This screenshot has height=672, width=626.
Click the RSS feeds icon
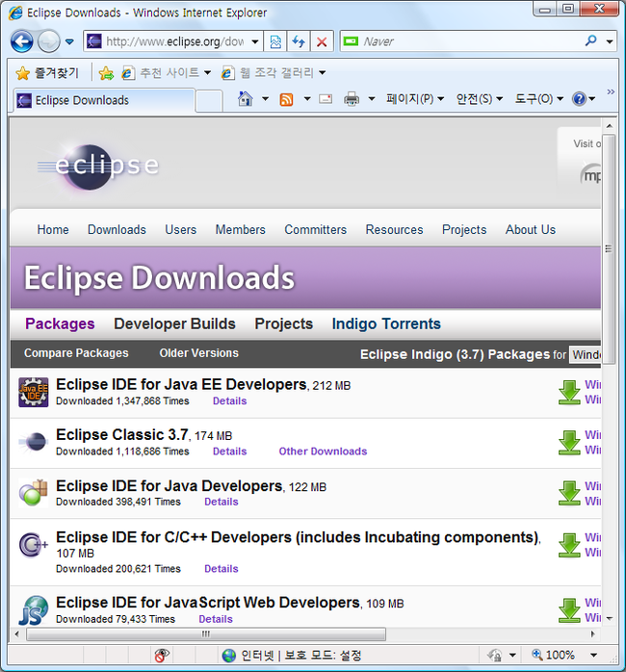[286, 99]
